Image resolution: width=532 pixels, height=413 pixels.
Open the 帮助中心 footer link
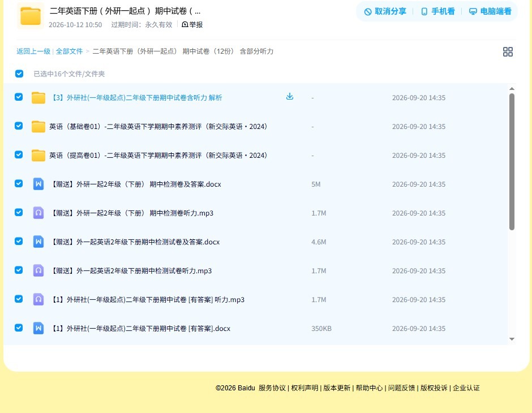click(369, 388)
